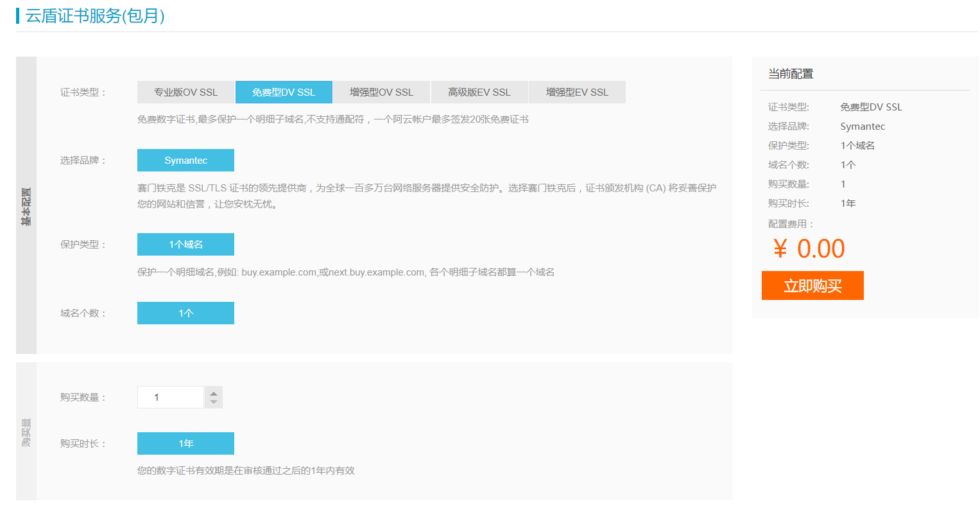Select 专业版OV SSL certificate type
Viewport: 980px width, 508px height.
(x=185, y=92)
